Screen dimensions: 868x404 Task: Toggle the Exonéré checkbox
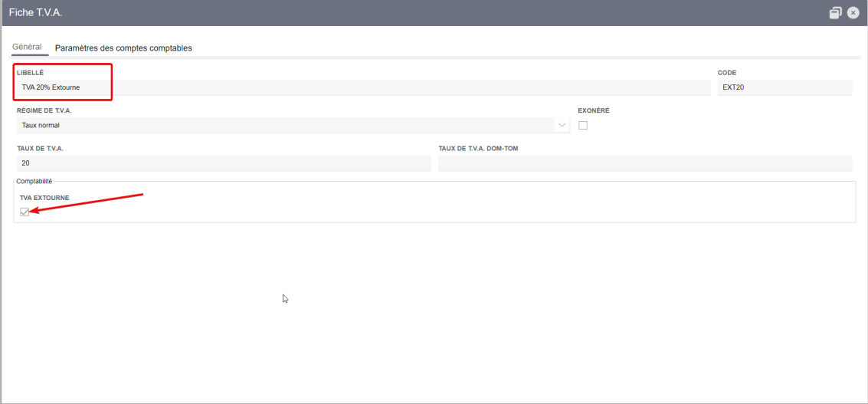coord(583,125)
